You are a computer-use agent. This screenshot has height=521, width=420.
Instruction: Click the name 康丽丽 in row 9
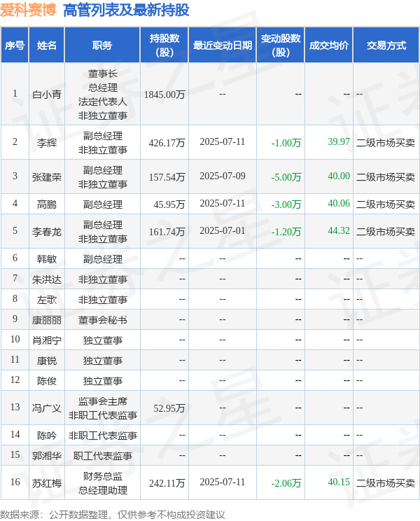point(47,319)
